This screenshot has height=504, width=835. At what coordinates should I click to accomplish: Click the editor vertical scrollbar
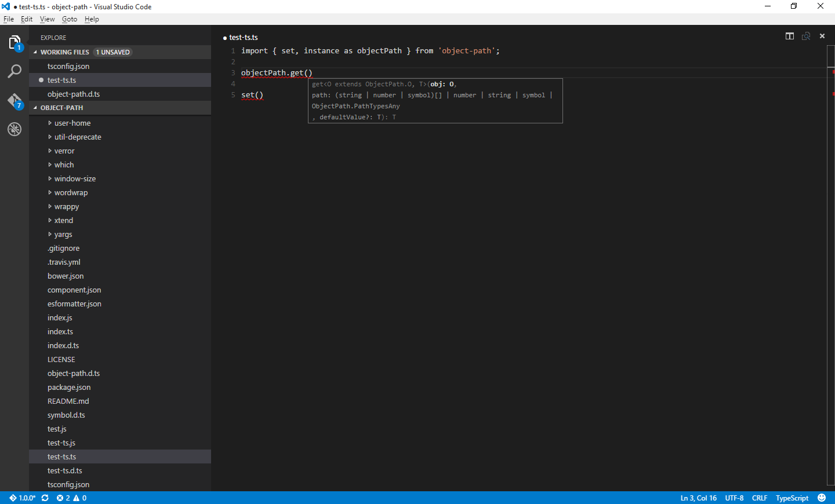click(830, 265)
